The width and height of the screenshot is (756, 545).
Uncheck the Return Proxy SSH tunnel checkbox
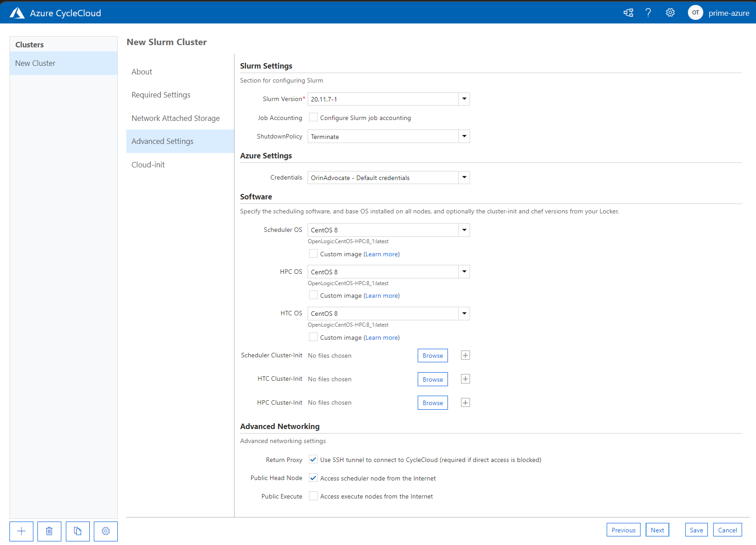point(313,459)
